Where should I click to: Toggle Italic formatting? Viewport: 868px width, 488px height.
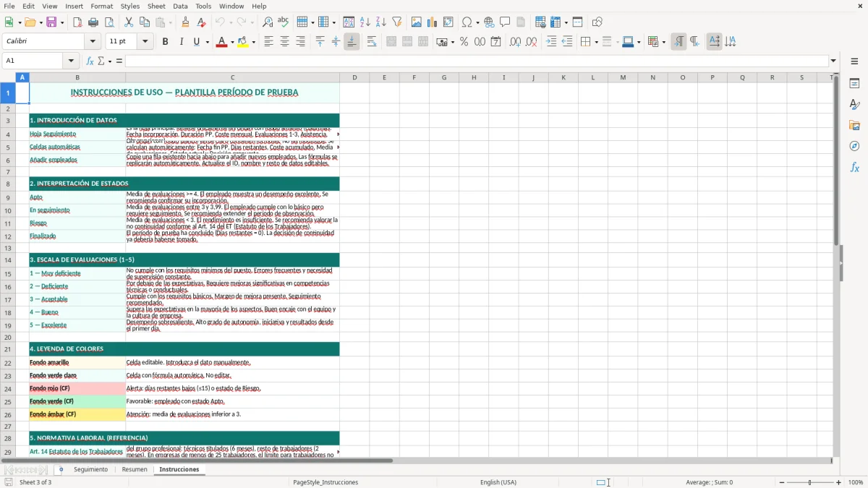(x=181, y=42)
